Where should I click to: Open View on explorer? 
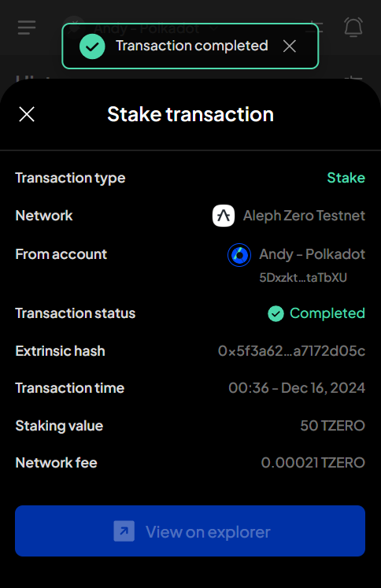click(190, 531)
